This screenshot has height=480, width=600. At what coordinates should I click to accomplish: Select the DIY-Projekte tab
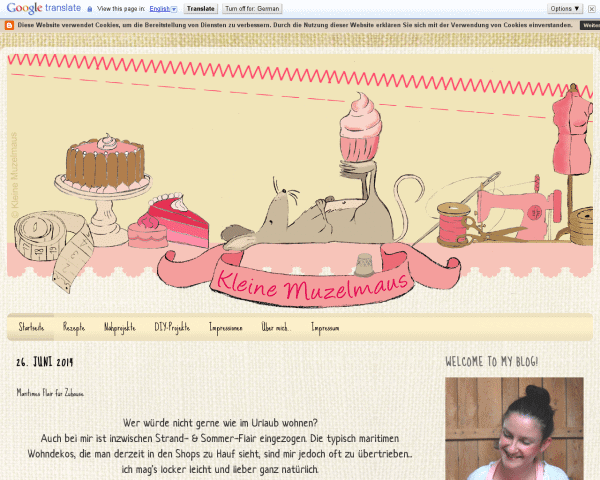[172, 327]
